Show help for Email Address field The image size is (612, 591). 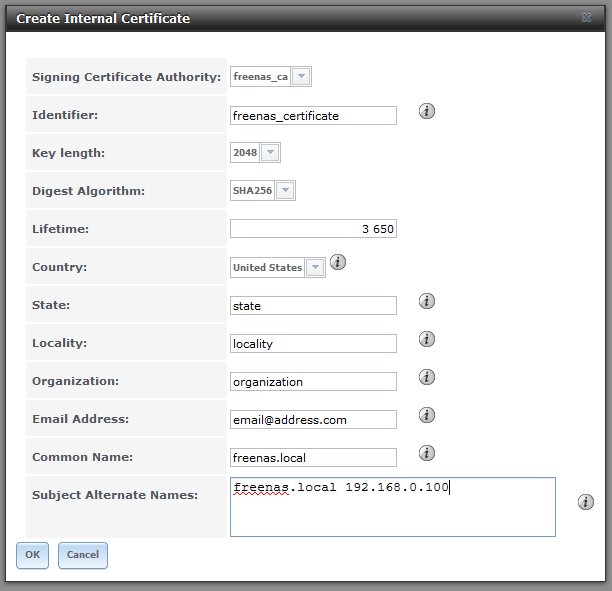point(427,415)
